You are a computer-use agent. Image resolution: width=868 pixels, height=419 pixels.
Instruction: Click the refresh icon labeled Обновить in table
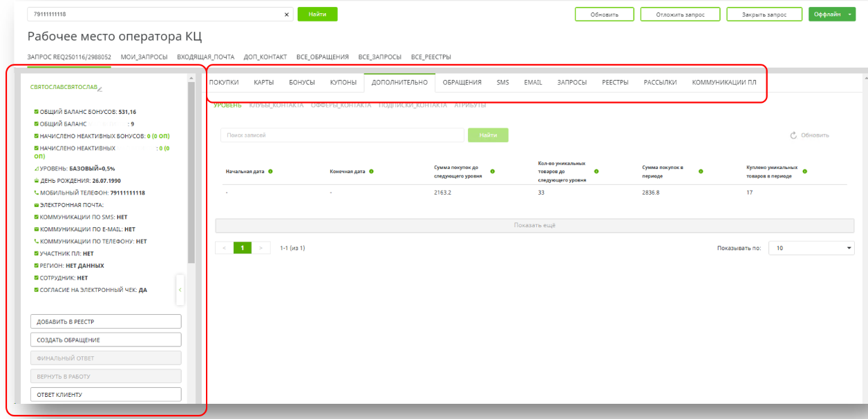(794, 135)
